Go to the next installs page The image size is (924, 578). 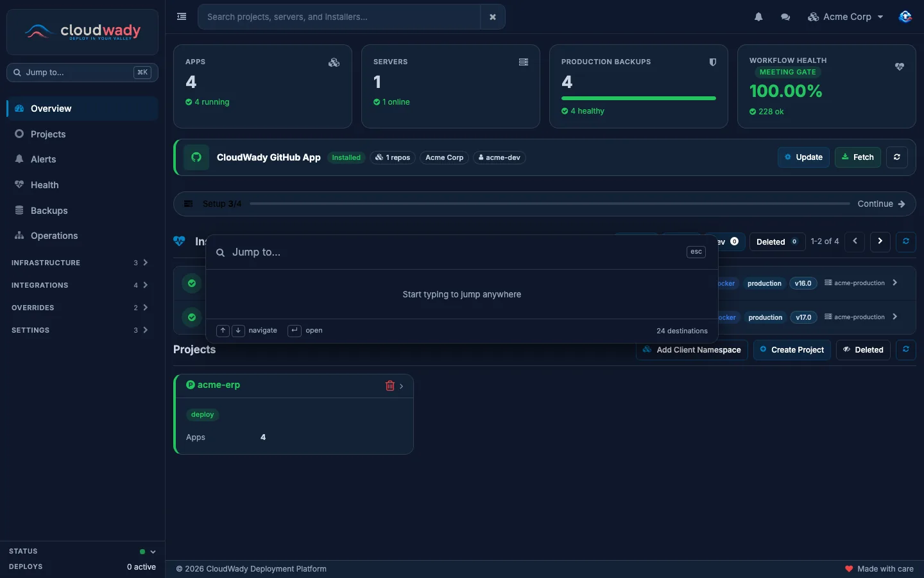pyautogui.click(x=880, y=241)
